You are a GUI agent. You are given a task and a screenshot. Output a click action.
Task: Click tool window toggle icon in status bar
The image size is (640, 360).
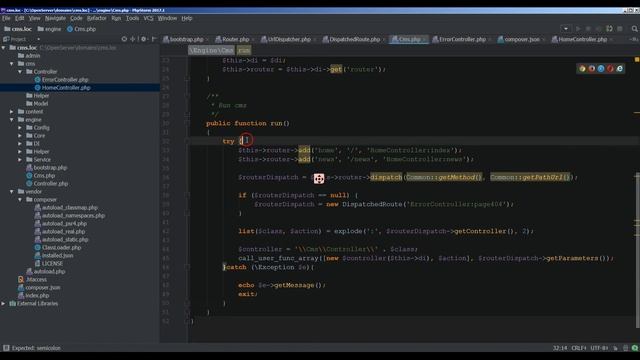coord(6,348)
